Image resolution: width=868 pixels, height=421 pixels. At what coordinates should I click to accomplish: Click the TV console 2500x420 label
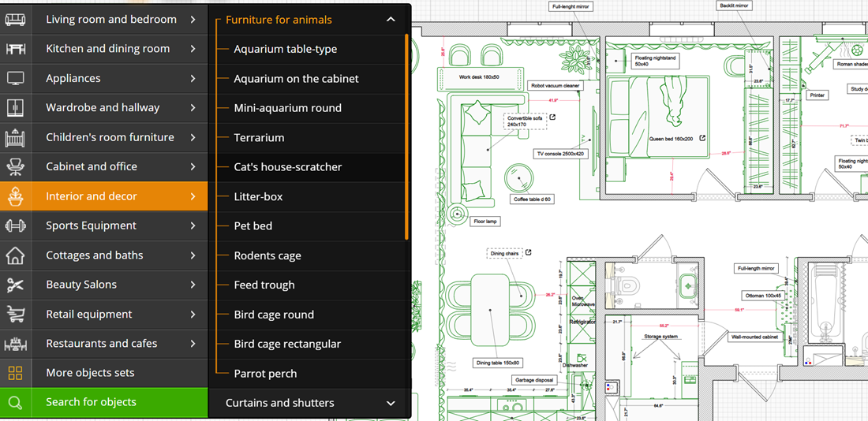coord(561,154)
